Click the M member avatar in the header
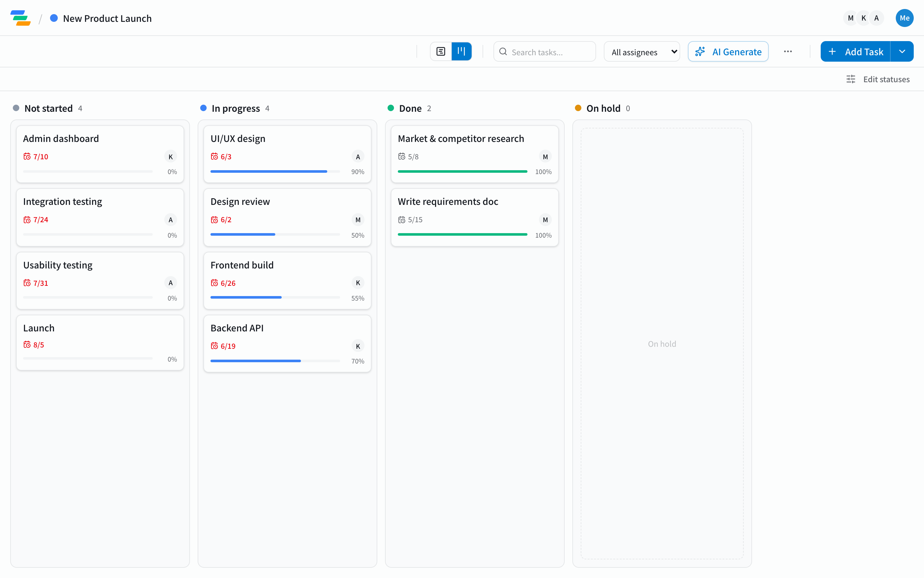This screenshot has height=578, width=924. (851, 18)
